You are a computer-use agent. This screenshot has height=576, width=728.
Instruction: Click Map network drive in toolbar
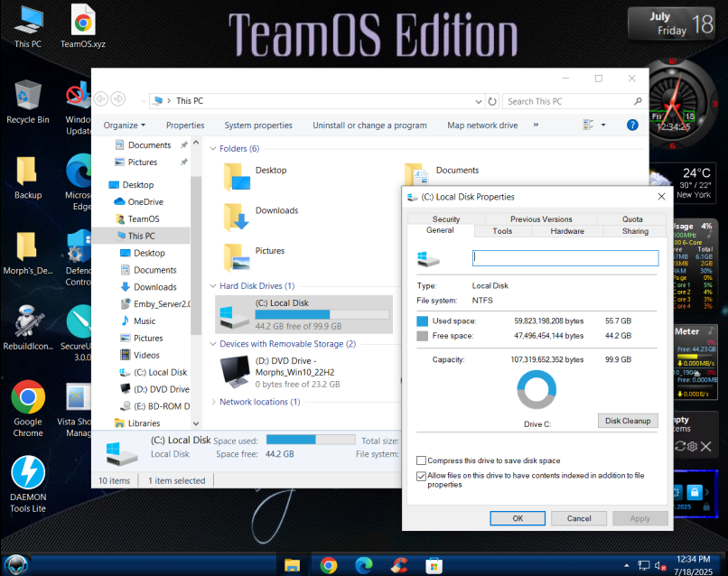click(x=482, y=125)
